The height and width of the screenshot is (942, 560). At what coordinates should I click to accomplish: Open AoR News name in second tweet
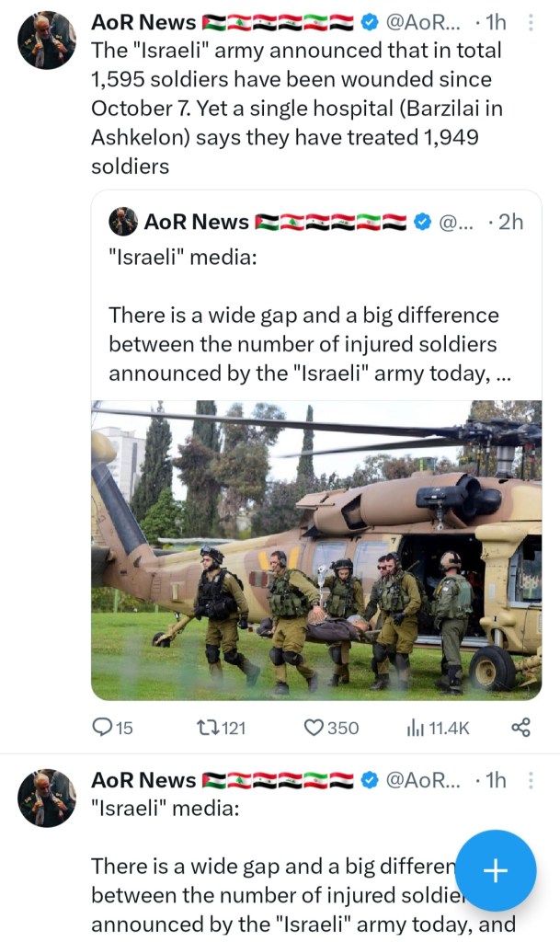coord(143,780)
